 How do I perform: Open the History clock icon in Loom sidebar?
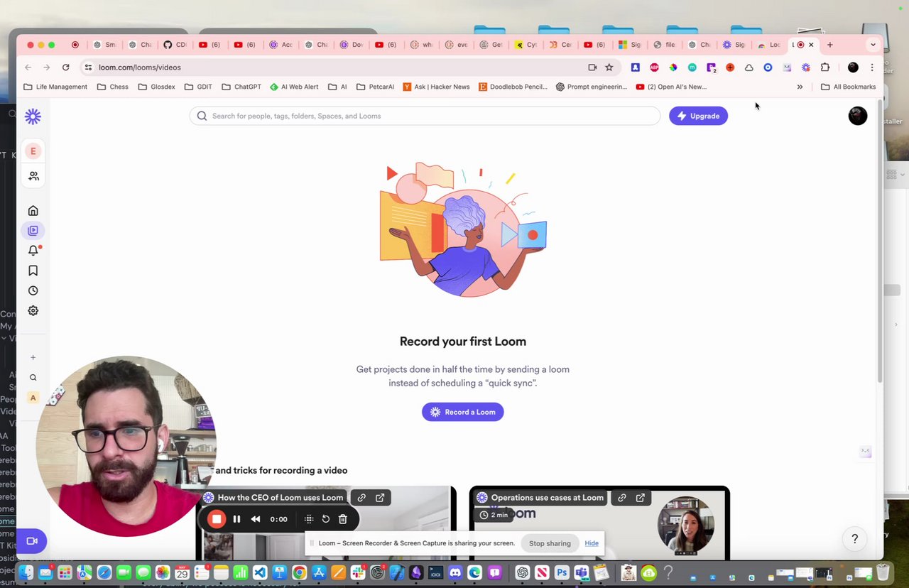pos(33,290)
